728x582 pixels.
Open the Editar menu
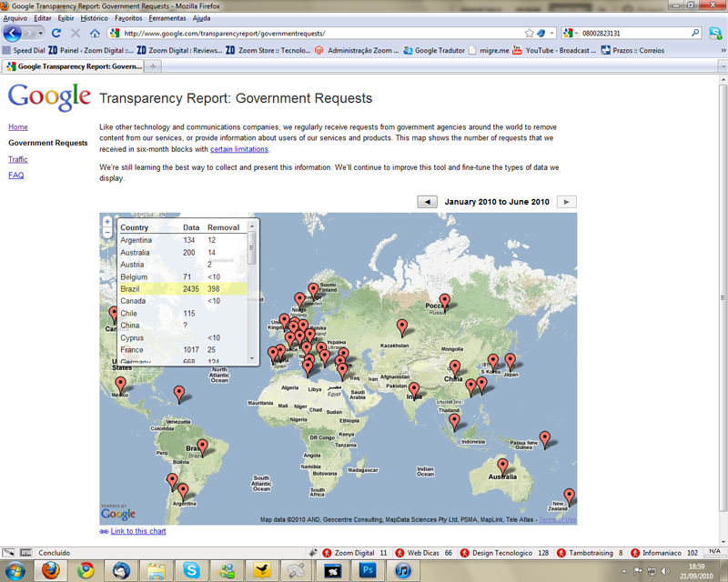[x=43, y=18]
